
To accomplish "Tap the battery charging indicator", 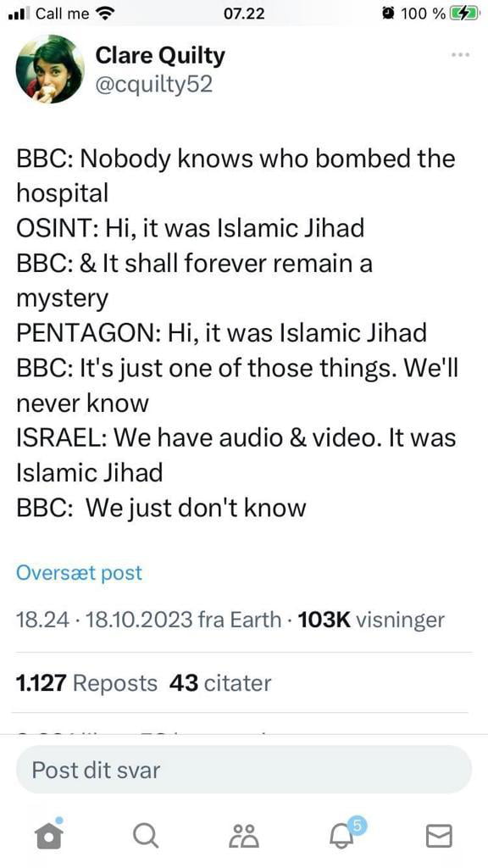I will point(463,13).
